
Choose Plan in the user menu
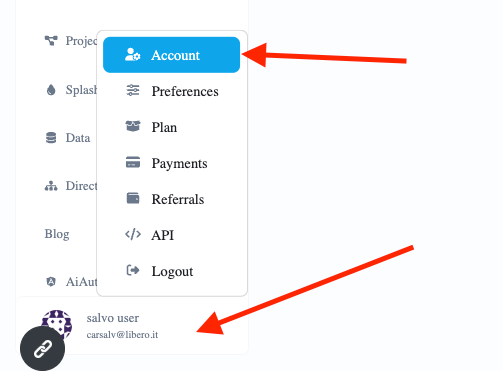pyautogui.click(x=171, y=127)
